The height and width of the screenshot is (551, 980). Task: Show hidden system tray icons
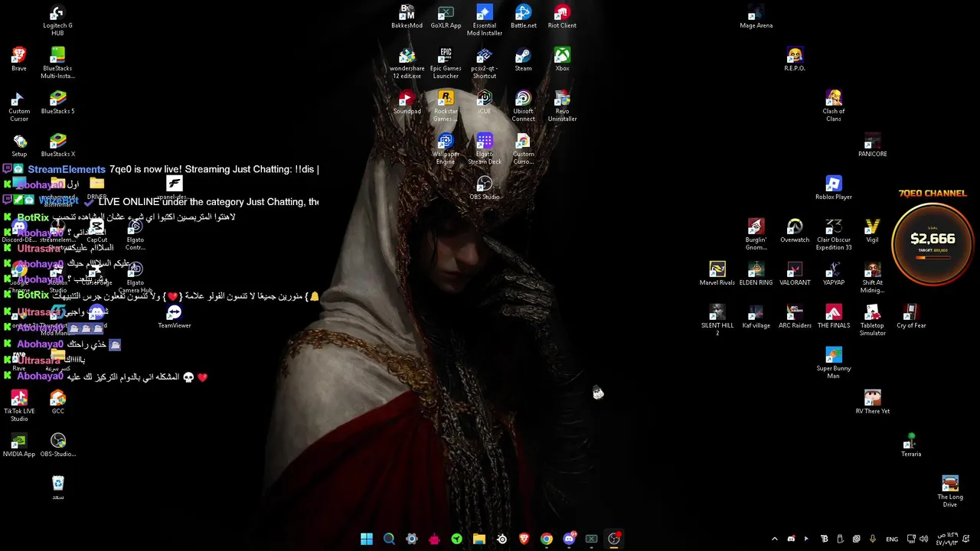click(774, 539)
